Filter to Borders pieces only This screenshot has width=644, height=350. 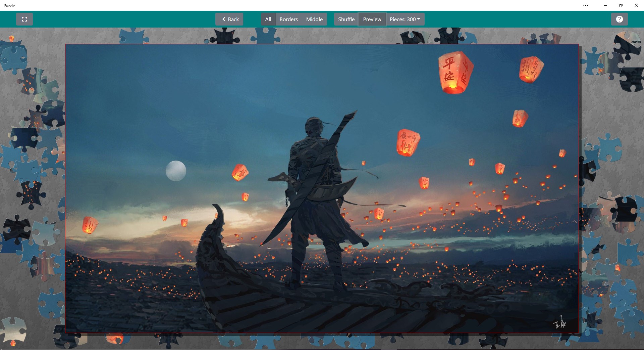point(289,19)
